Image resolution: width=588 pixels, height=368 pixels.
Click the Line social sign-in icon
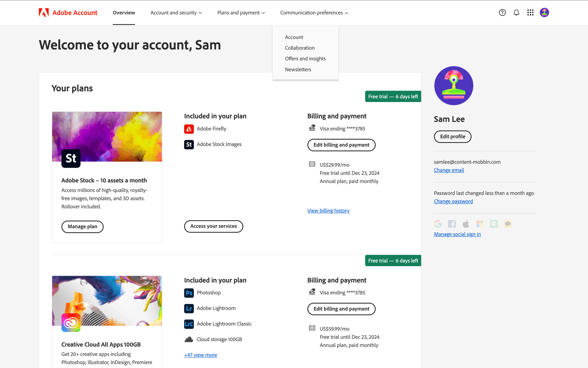pos(494,224)
